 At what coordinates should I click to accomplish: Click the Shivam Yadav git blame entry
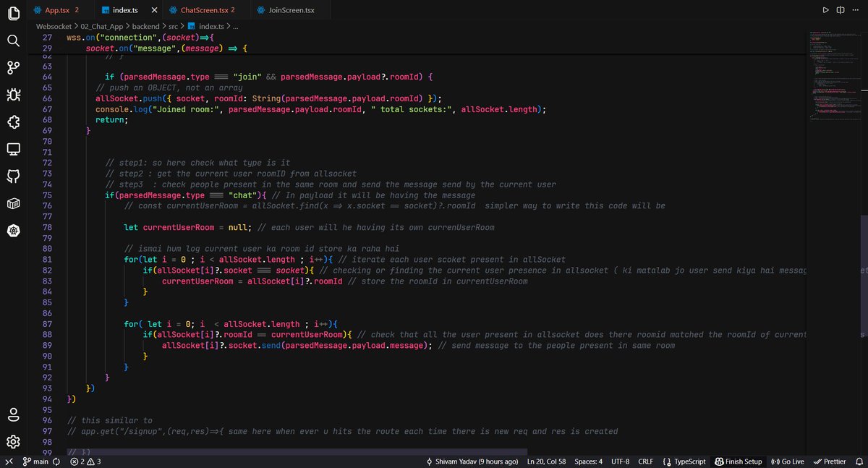[x=472, y=461]
